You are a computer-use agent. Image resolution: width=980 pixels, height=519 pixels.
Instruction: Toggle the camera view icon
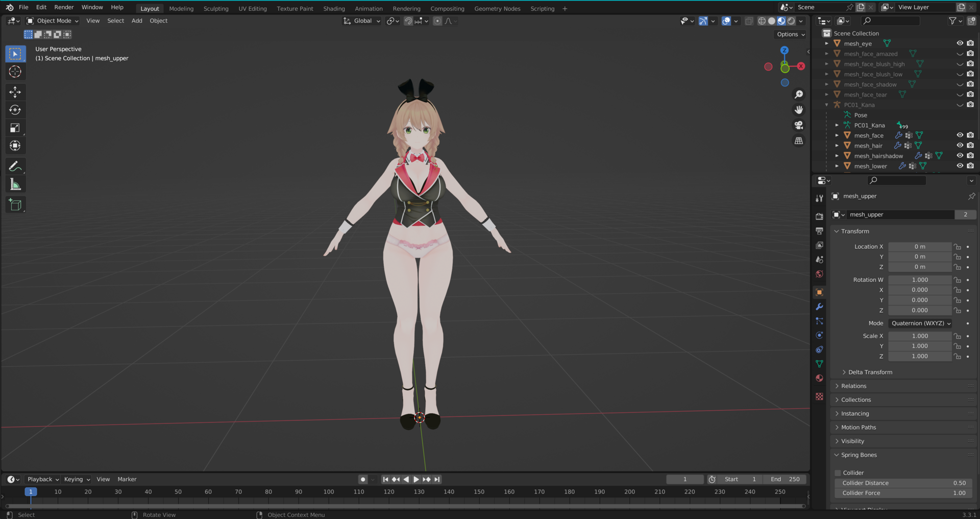[x=799, y=125]
